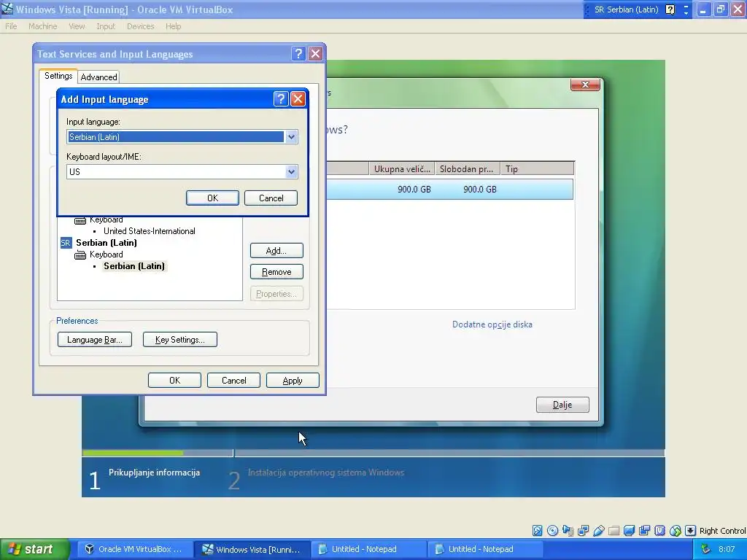Click the blue SR language icon in installed services list
This screenshot has width=747, height=560.
click(66, 243)
